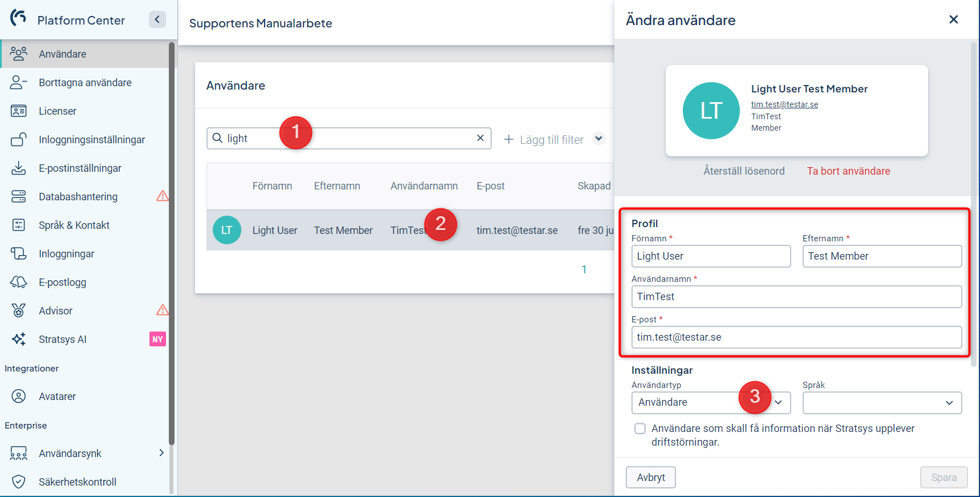Click into the Användarnamn input field

point(796,297)
